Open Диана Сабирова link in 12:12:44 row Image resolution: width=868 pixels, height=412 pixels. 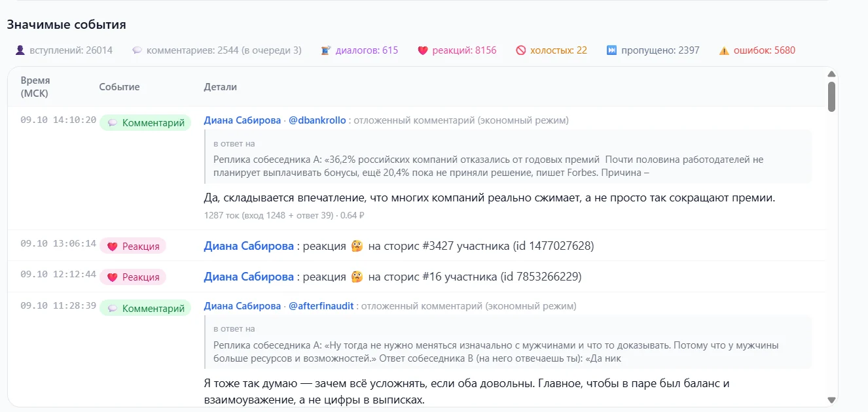tap(249, 277)
